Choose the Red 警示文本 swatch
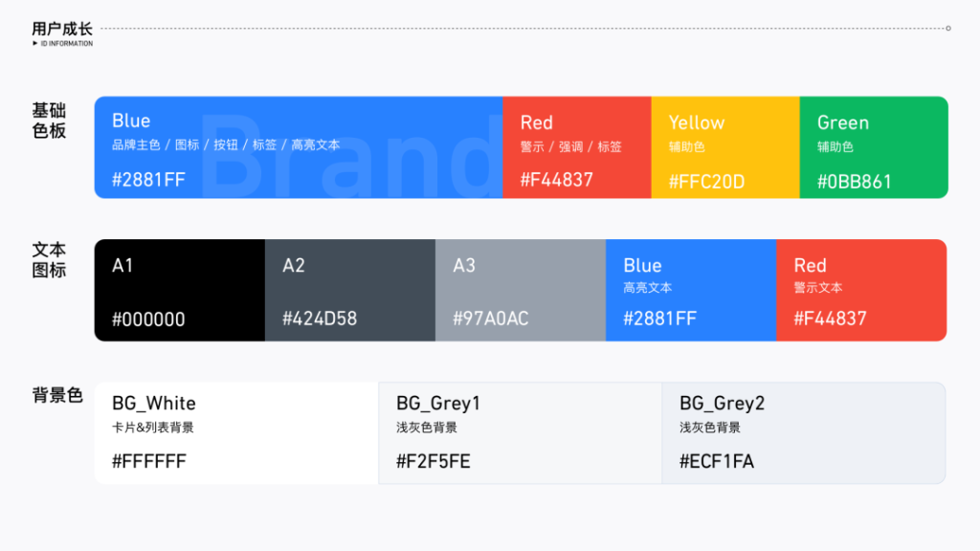The width and height of the screenshot is (980, 551). click(861, 290)
